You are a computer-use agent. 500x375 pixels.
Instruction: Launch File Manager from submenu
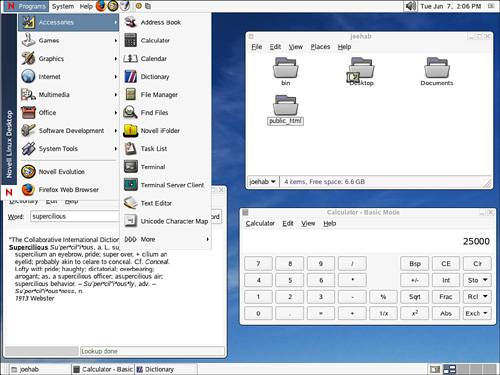click(166, 95)
